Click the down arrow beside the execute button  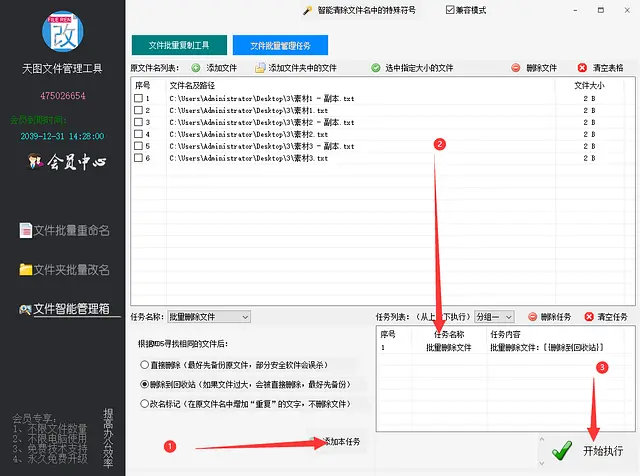click(x=542, y=463)
